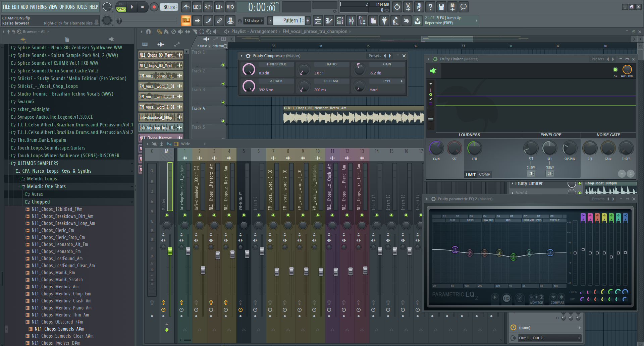Click the save project floppy icon
The image size is (644, 346).
click(441, 7)
